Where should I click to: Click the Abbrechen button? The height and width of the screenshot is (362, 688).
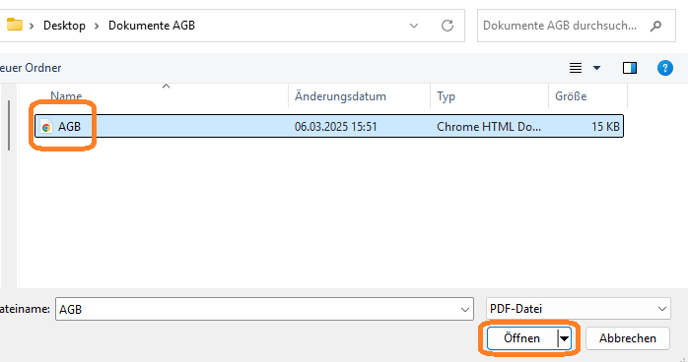point(627,338)
